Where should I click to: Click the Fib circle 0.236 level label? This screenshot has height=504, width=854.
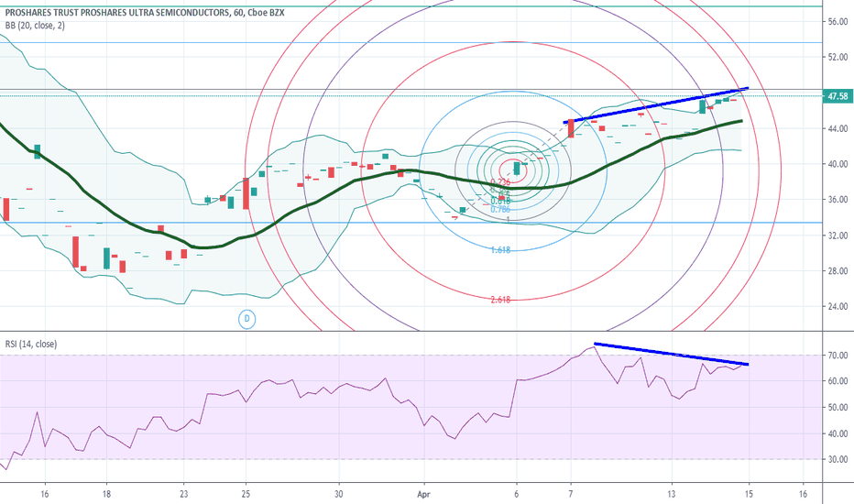(x=500, y=182)
